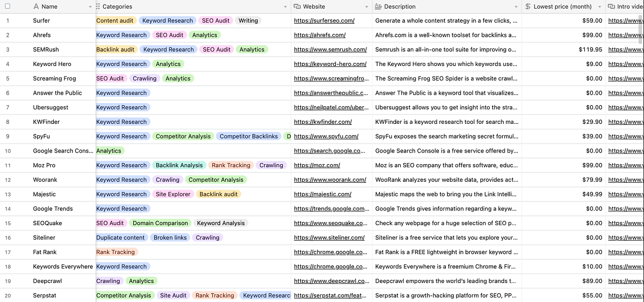Click the Backlink Analysis tag in Moz Pro row
The height and width of the screenshot is (302, 644).
[x=179, y=165]
